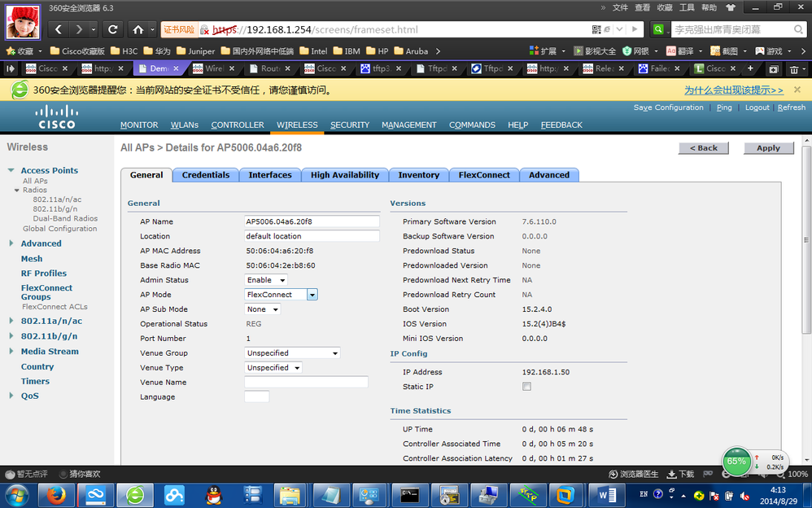The height and width of the screenshot is (508, 812).
Task: Open the MANAGEMENT menu
Action: tap(409, 125)
